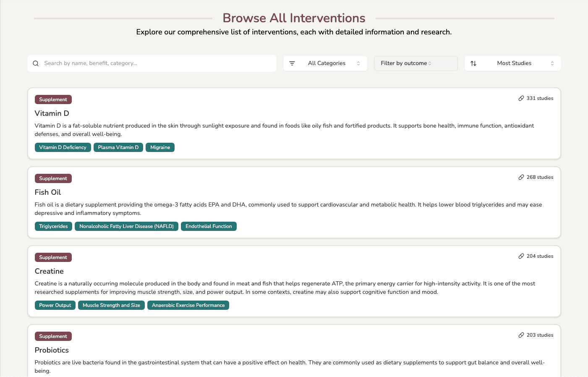Click the 331 studies count text
588x377 pixels.
click(540, 98)
